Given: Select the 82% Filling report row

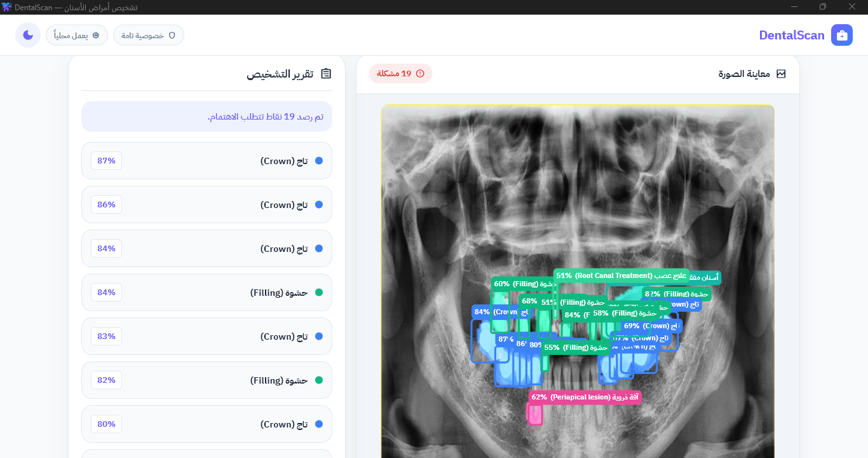Looking at the screenshot, I should click(207, 380).
